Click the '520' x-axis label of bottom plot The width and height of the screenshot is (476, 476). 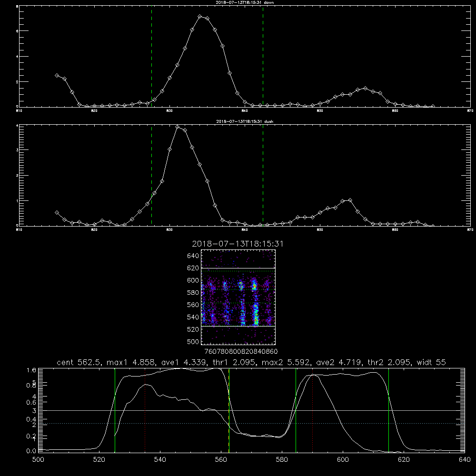pos(99,460)
